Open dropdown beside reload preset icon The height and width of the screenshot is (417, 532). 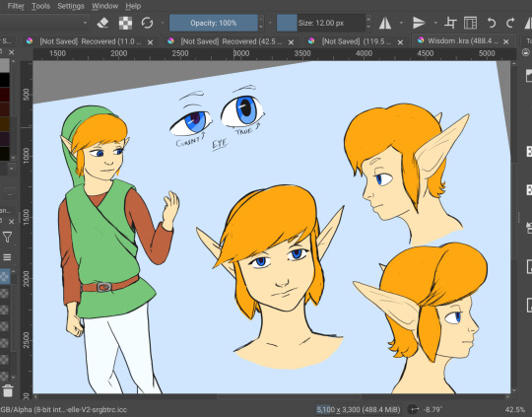point(163,23)
